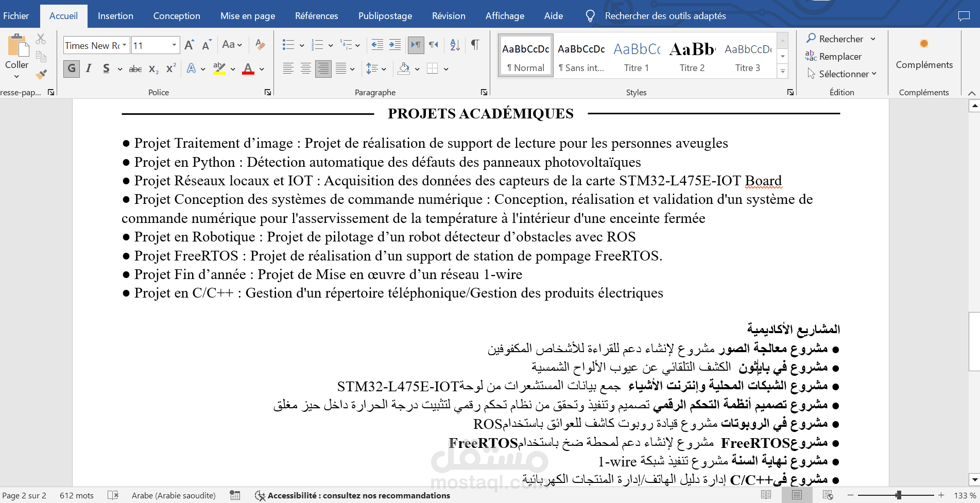Sort the selection with the A-Z icon
The height and width of the screenshot is (503, 980).
(455, 45)
